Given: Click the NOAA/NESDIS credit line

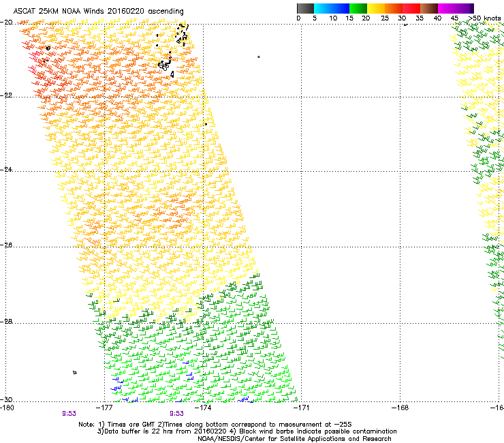Looking at the screenshot, I should (294, 439).
